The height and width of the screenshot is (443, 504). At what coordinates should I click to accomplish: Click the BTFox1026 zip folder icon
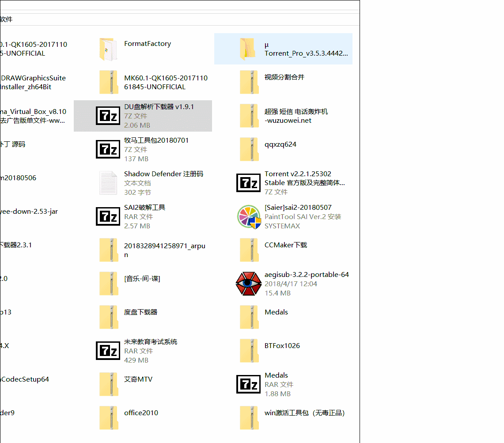tap(249, 351)
